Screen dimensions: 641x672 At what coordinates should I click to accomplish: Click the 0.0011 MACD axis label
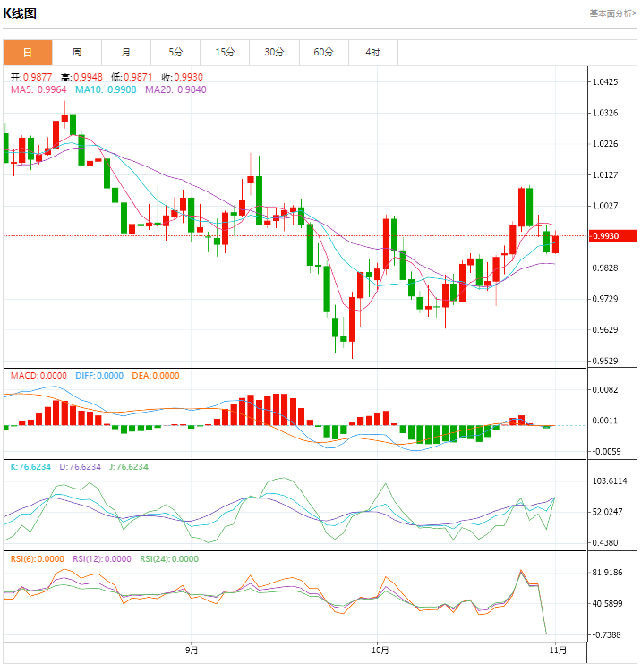pos(605,421)
